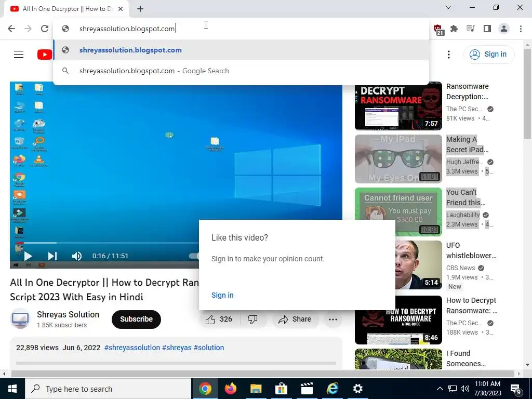
Task: Open the Shreyas Solution channel name
Action: pyautogui.click(x=68, y=314)
